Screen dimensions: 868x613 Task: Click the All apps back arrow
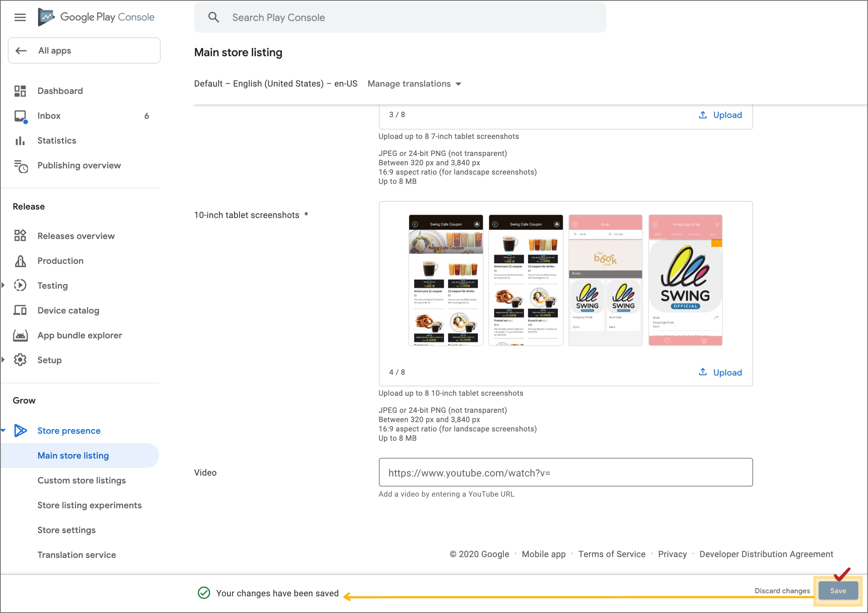pos(21,50)
